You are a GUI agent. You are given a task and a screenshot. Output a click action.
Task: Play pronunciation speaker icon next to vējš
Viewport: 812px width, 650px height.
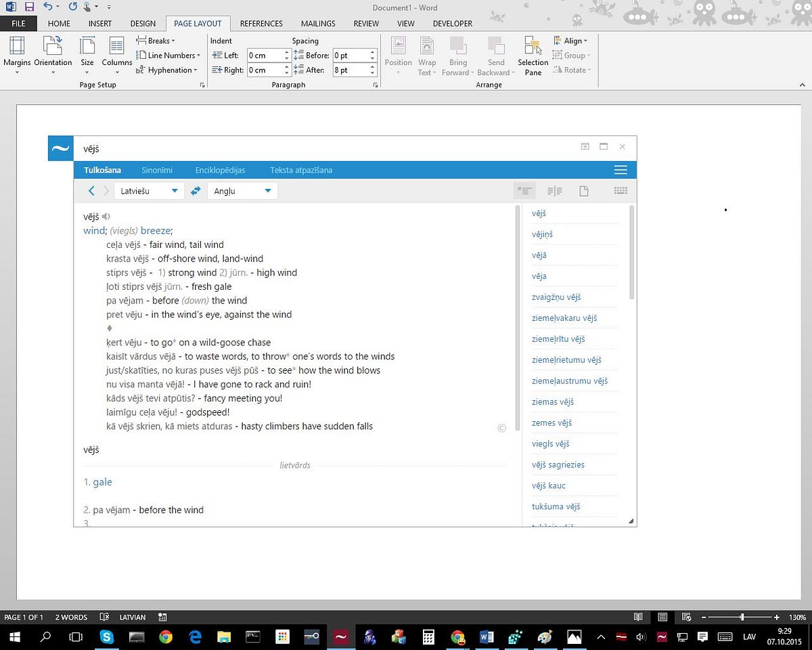coord(106,217)
